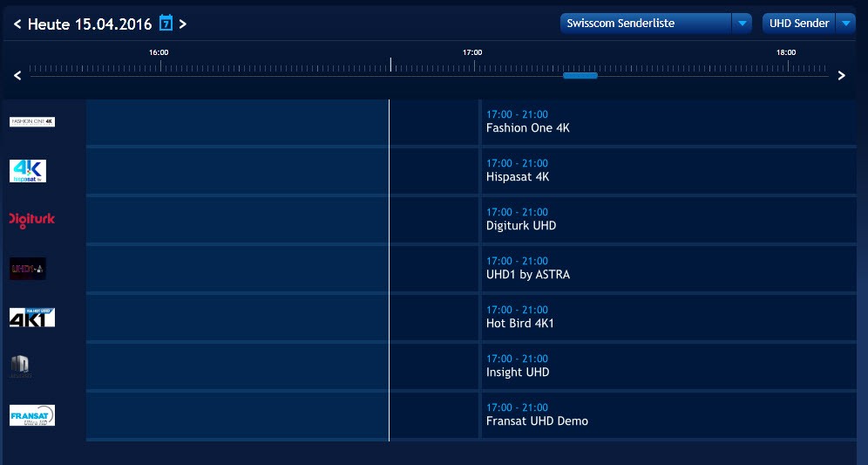Go to the previous day arrow
Screen dimensions: 868x465
click(x=17, y=24)
